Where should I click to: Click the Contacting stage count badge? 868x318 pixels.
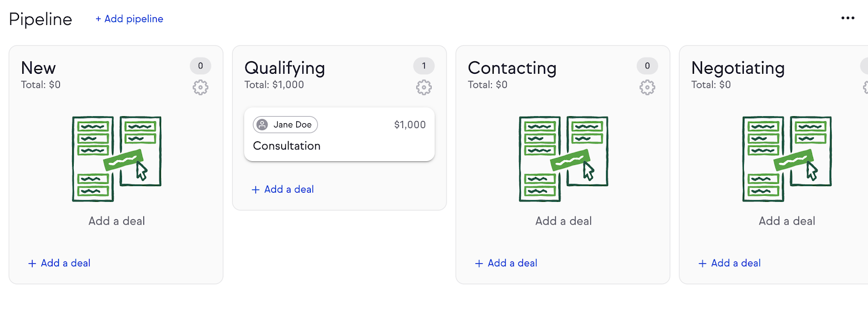coord(647,66)
